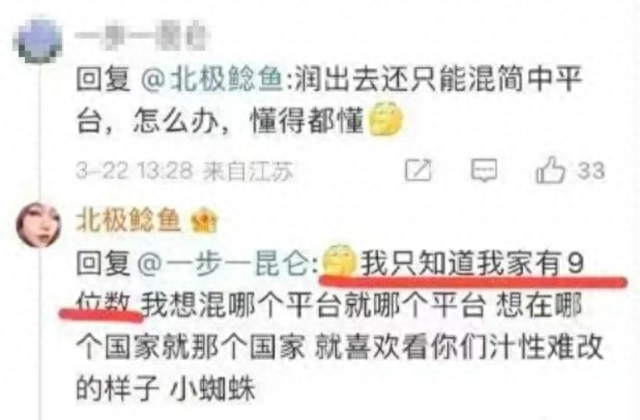Click the like count 33

(x=591, y=170)
